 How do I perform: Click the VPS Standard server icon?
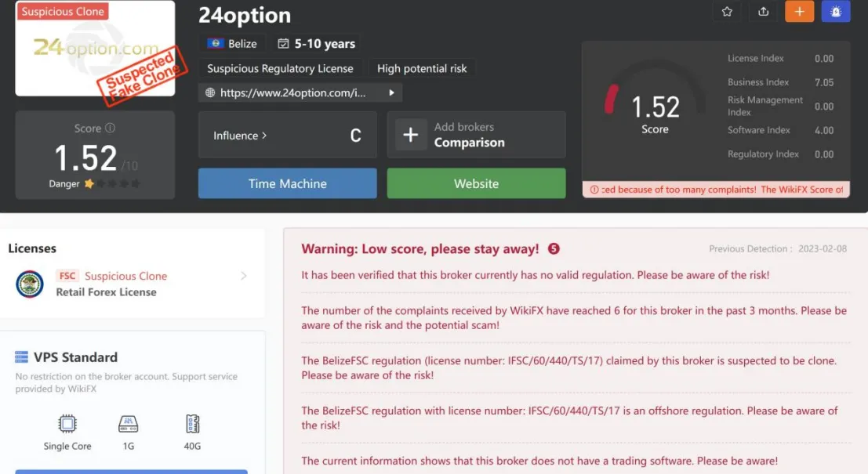click(x=22, y=357)
